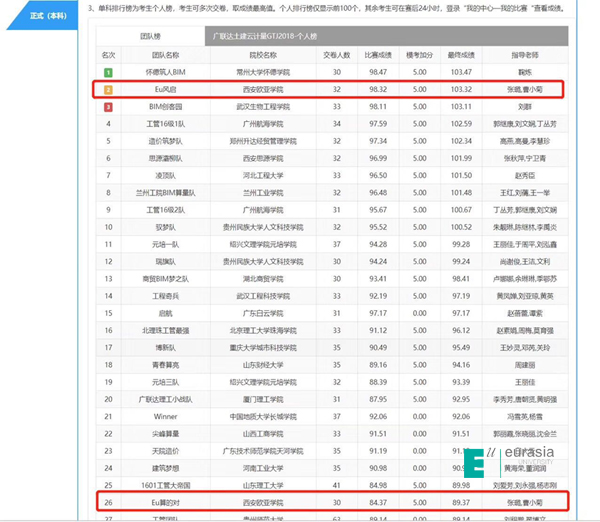Click the green rank 1 badge

108,73
